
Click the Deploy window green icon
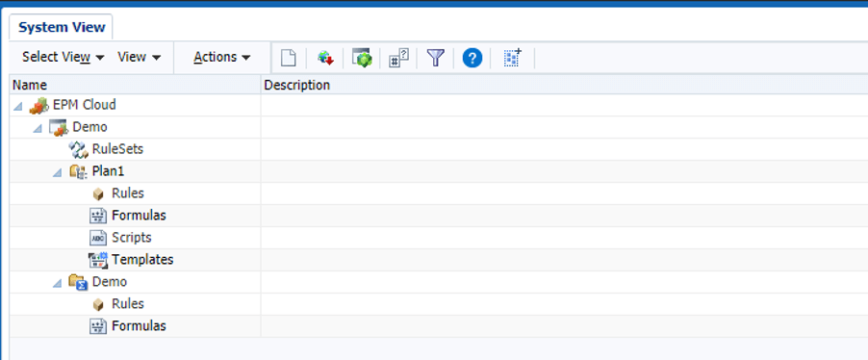(362, 58)
